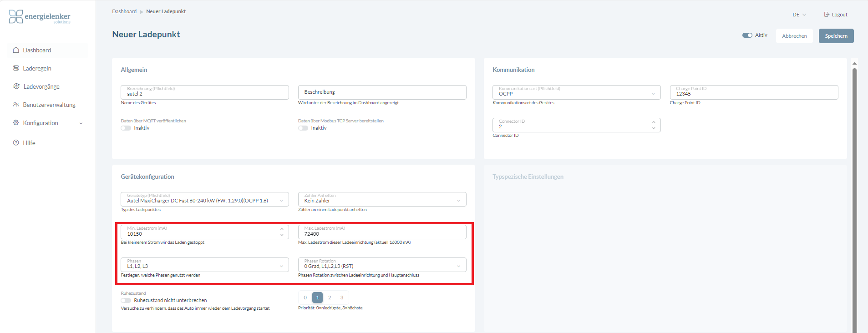
Task: Click the Benutzerverwaltung users icon
Action: 16,105
